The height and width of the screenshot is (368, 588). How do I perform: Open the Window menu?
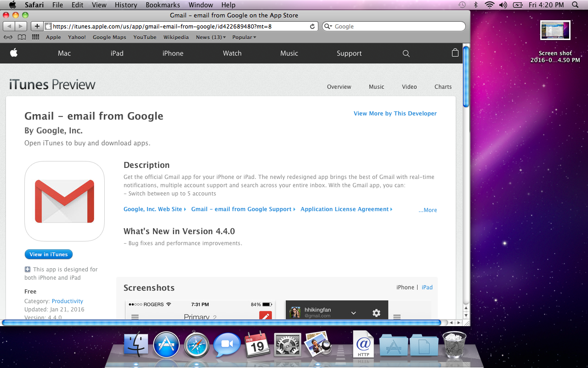201,5
